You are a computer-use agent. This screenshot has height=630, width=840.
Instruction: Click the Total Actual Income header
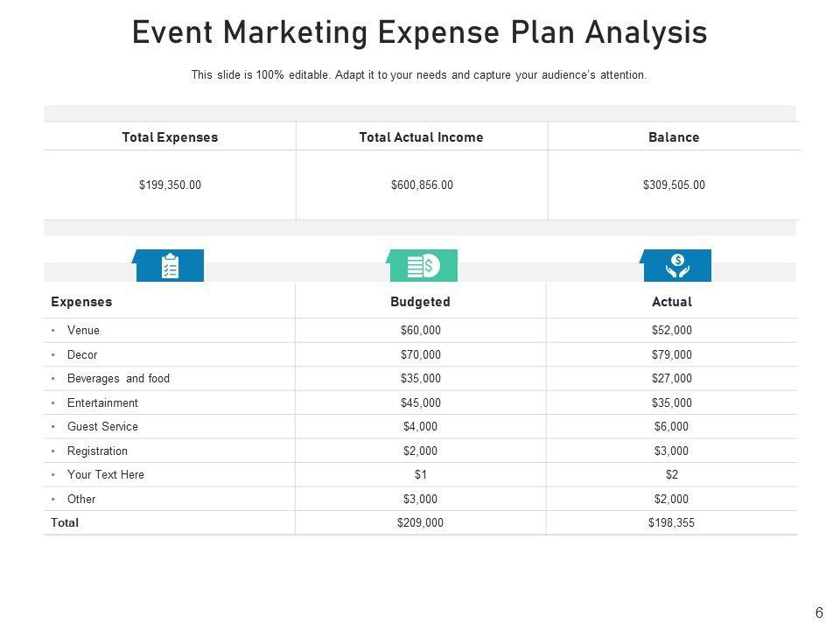421,137
